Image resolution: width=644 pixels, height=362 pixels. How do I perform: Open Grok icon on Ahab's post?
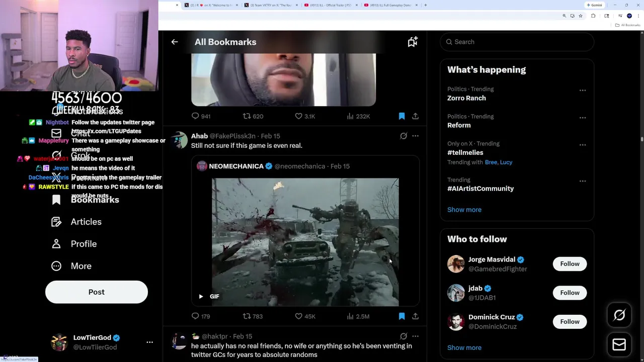point(404,136)
